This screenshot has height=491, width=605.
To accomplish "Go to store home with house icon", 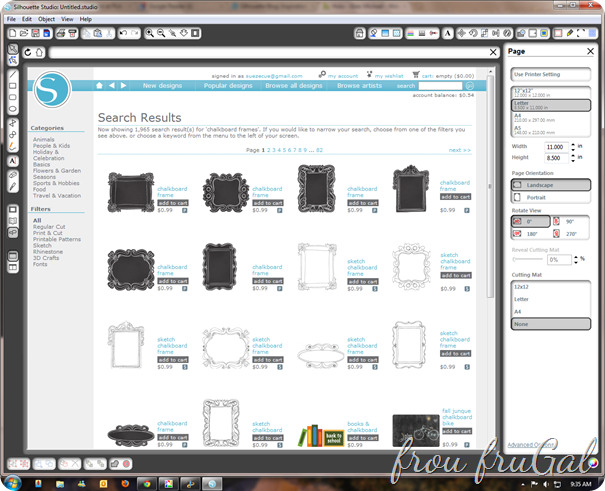I will click(39, 52).
